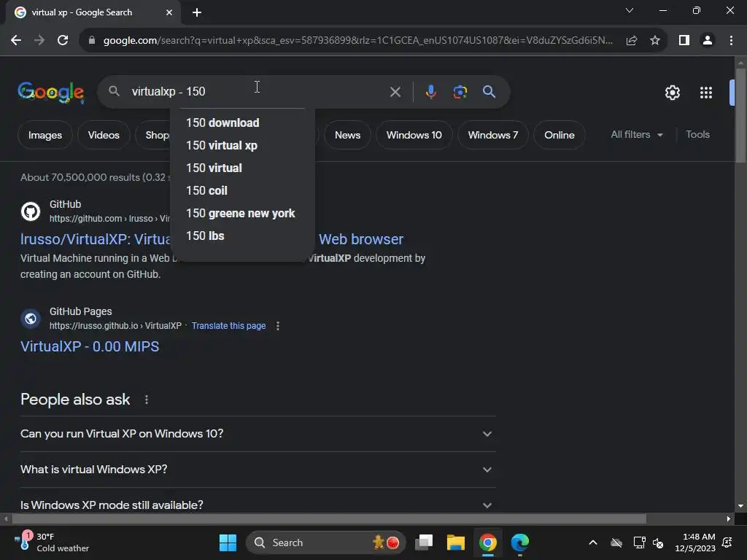
Task: Open the search Tools button
Action: coord(697,135)
